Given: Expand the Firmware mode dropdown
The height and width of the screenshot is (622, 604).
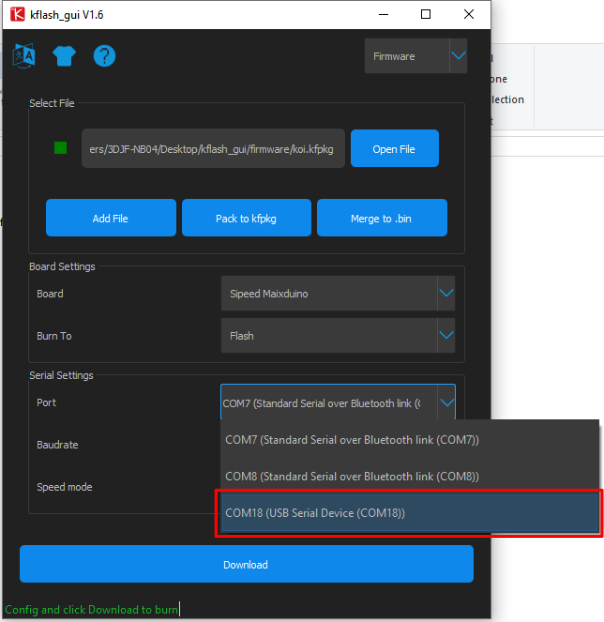Looking at the screenshot, I should pyautogui.click(x=457, y=57).
